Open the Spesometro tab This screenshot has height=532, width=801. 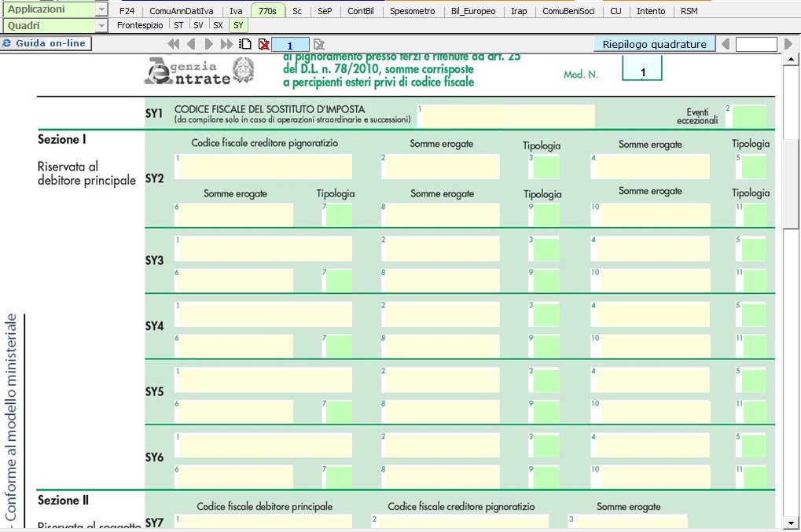412,11
